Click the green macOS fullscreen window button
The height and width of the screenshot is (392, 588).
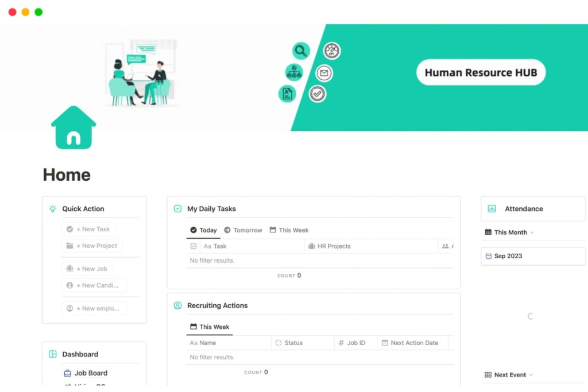(38, 12)
